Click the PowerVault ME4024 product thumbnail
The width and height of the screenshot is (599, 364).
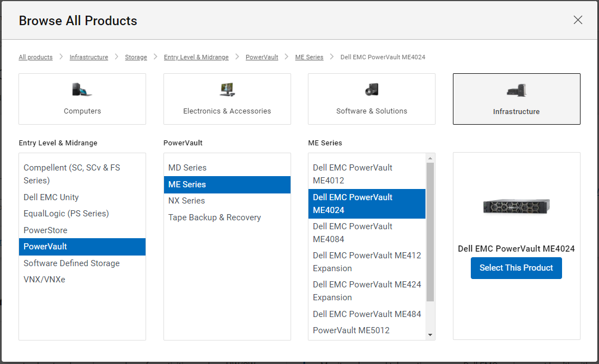point(516,207)
